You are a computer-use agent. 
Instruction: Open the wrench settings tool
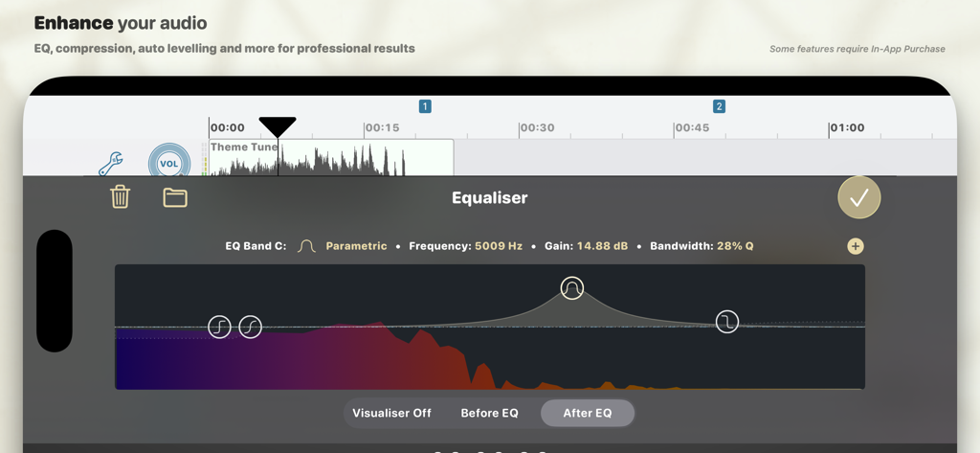pyautogui.click(x=111, y=164)
